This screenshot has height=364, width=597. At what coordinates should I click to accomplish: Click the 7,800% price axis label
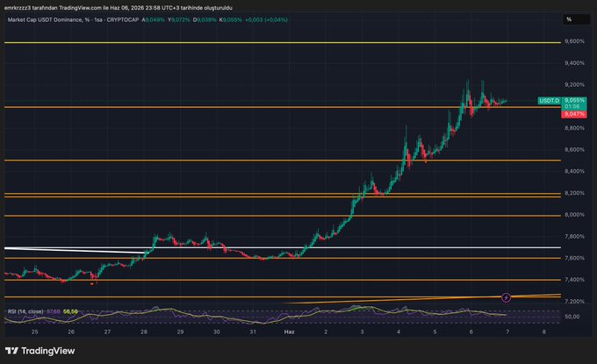(x=574, y=236)
